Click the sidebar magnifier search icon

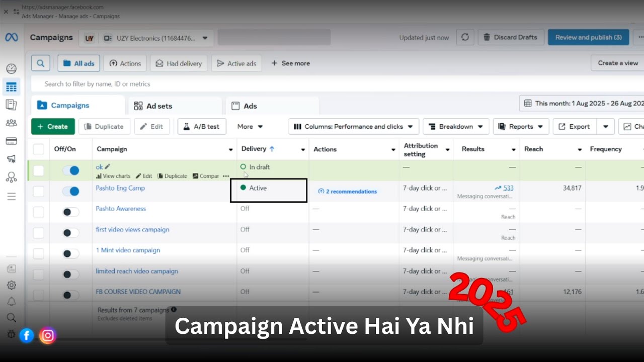(11, 317)
